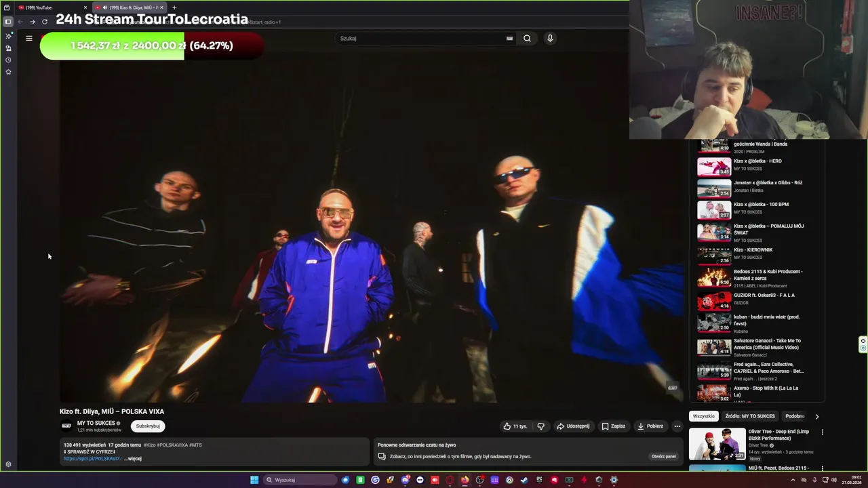
Task: Select the Wszystkie filter chip
Action: click(x=703, y=416)
